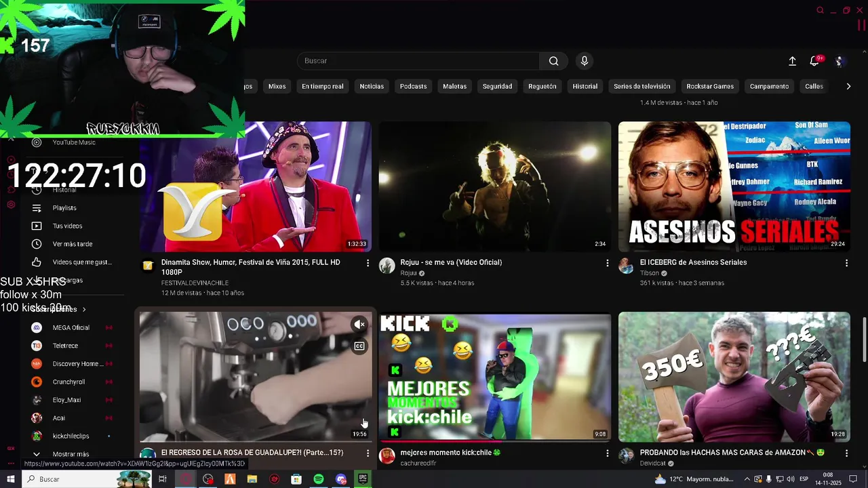Expand hidden system tray icons

click(747, 479)
